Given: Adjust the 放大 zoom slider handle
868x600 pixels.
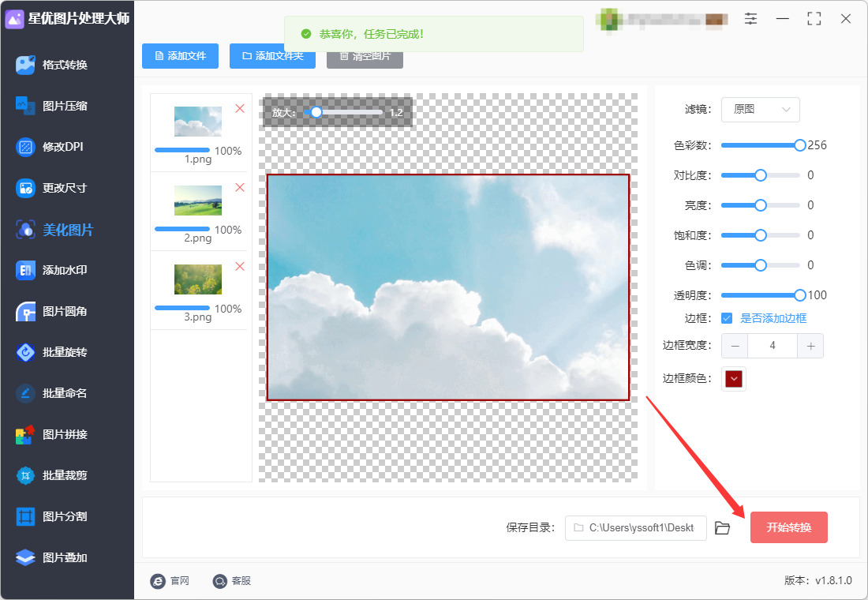Looking at the screenshot, I should coord(316,112).
